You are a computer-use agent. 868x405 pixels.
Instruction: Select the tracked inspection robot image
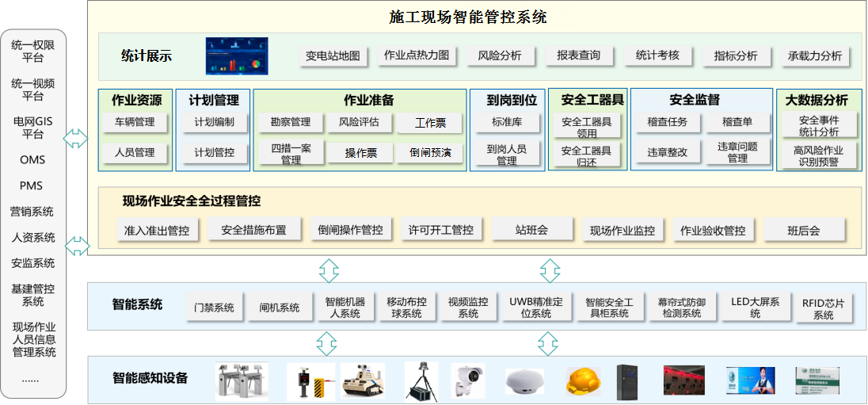(363, 380)
